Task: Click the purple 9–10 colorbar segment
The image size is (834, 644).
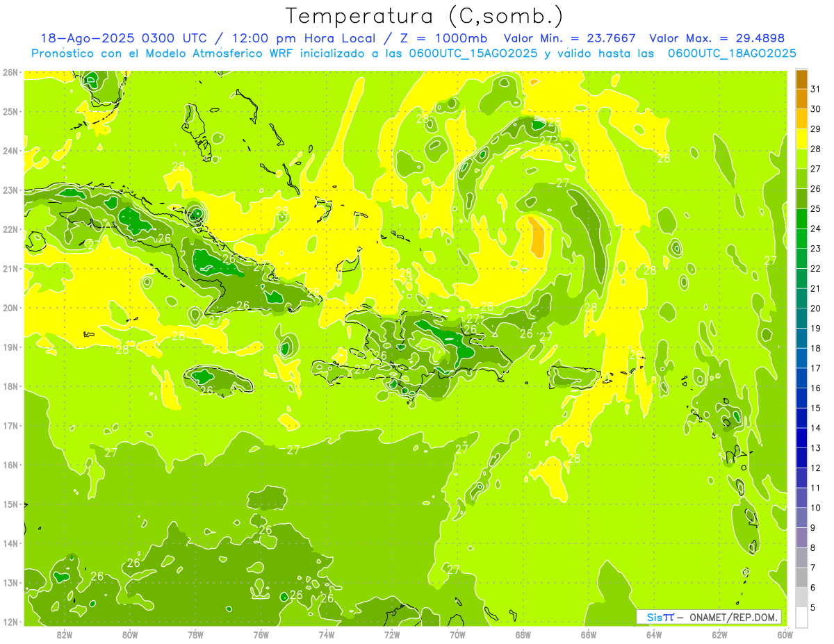Action: pyautogui.click(x=801, y=518)
